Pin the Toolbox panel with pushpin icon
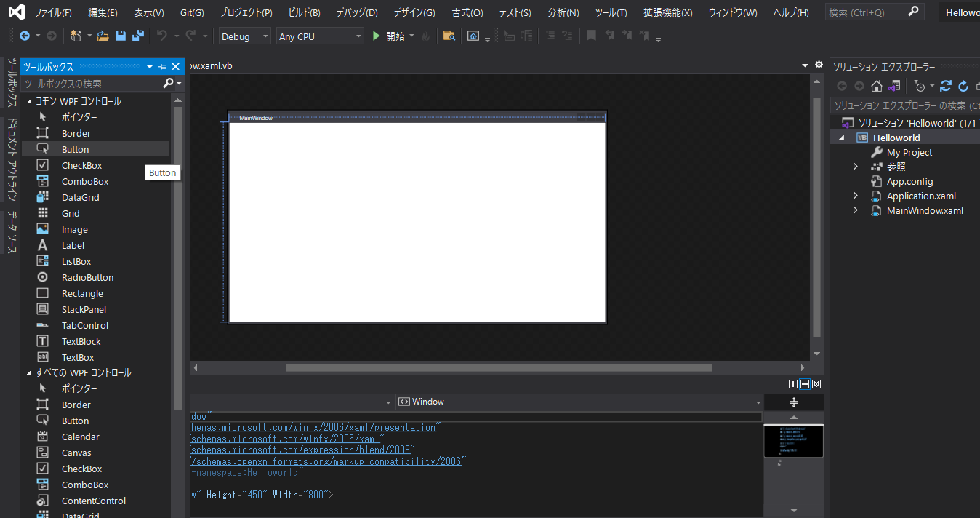Image resolution: width=980 pixels, height=518 pixels. tap(162, 67)
